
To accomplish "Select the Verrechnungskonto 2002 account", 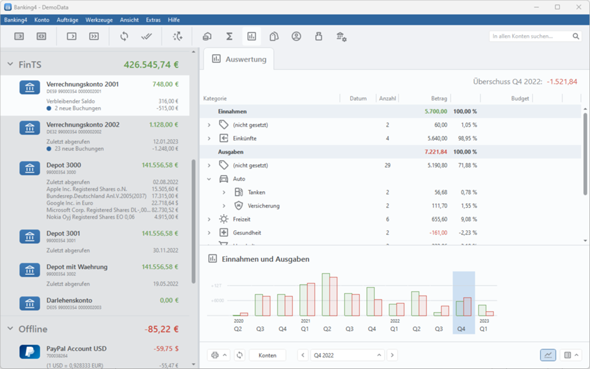I will click(x=95, y=136).
